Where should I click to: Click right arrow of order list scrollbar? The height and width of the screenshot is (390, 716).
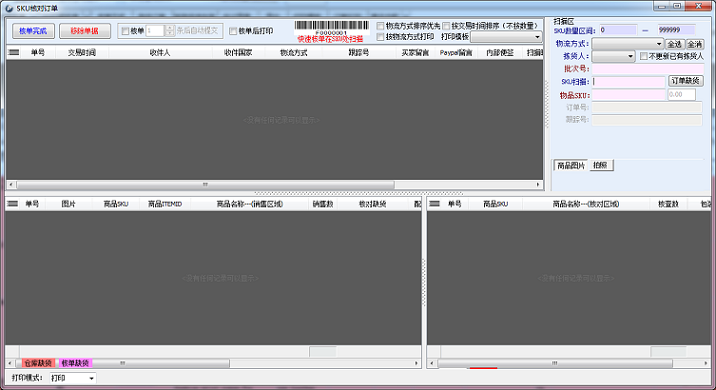click(x=538, y=184)
